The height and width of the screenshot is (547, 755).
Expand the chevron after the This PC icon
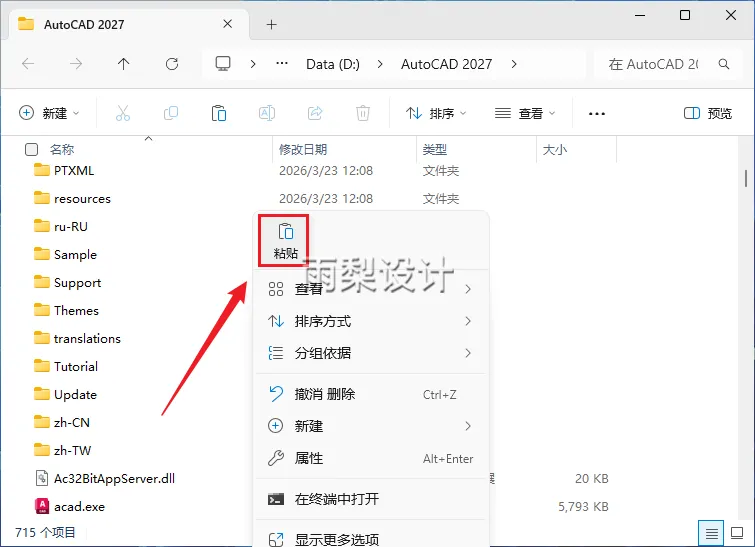(253, 64)
